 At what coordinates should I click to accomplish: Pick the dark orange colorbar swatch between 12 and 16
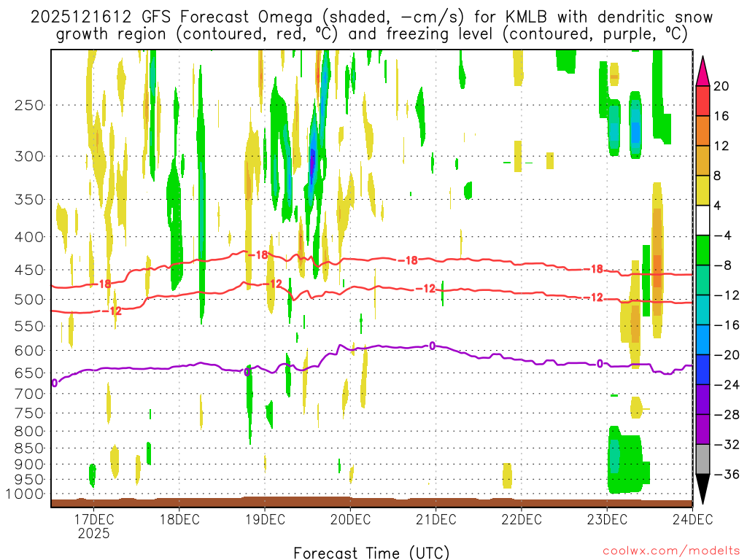coord(703,131)
